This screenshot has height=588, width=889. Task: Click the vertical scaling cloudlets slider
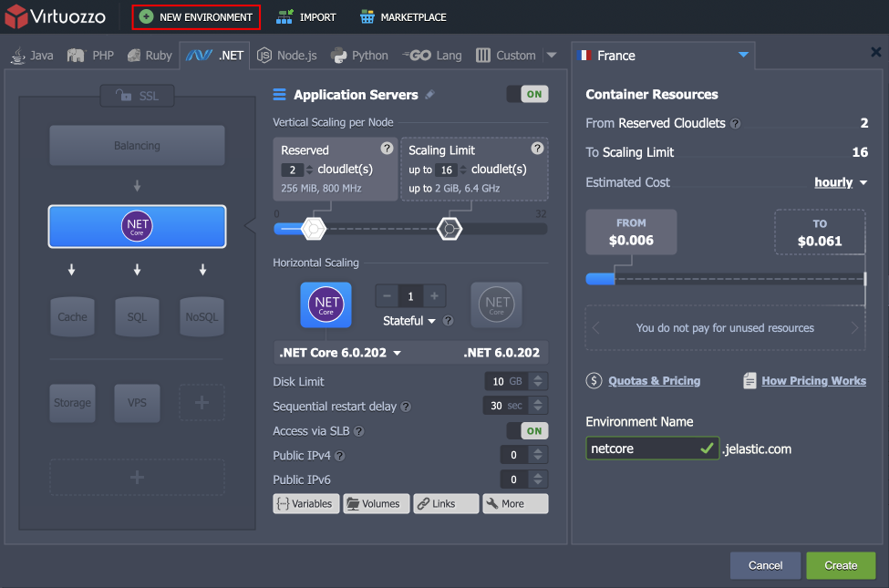point(313,229)
